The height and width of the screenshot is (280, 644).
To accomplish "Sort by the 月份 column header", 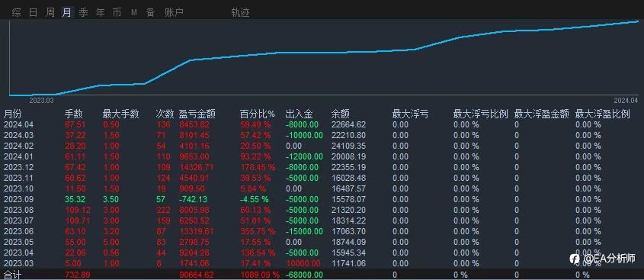I will [12, 114].
